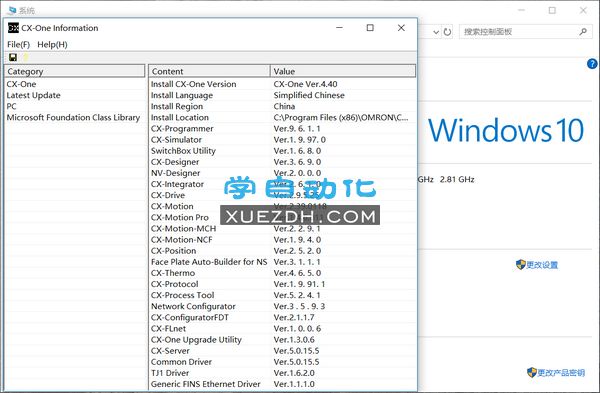Select the CX-Designer row
Image resolution: width=600 pixels, height=393 pixels.
[282, 162]
